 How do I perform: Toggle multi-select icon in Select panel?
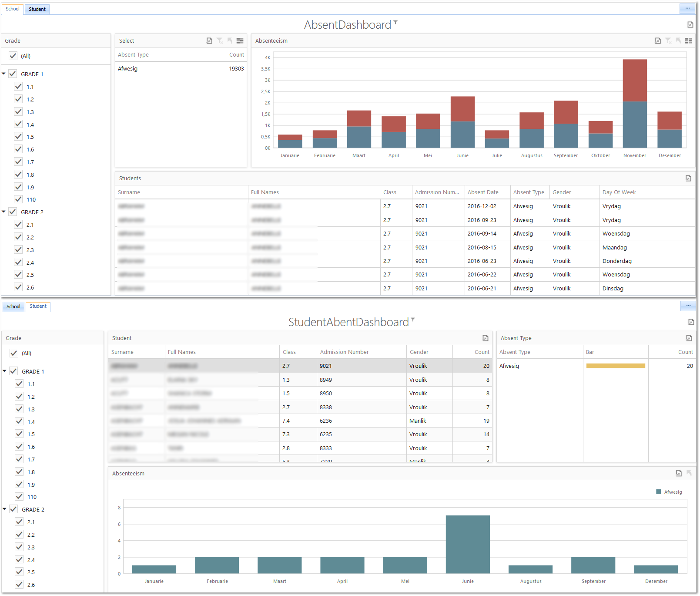[240, 40]
